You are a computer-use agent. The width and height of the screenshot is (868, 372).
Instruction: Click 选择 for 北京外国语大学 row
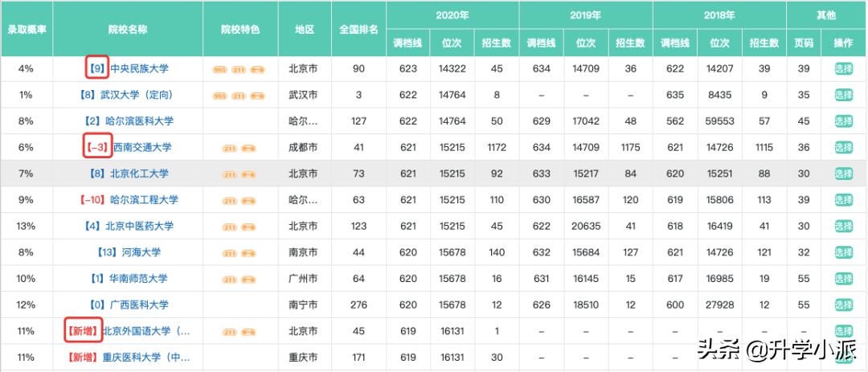(844, 331)
